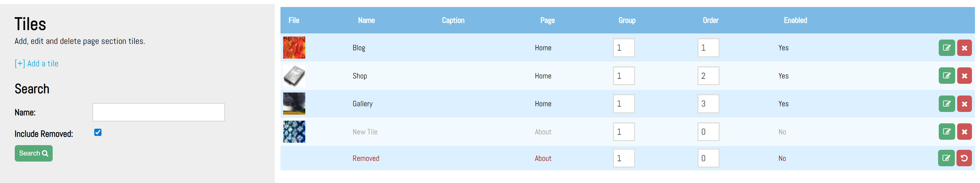980x183 pixels.
Task: Click the Group field for Blog tile
Action: click(x=624, y=48)
